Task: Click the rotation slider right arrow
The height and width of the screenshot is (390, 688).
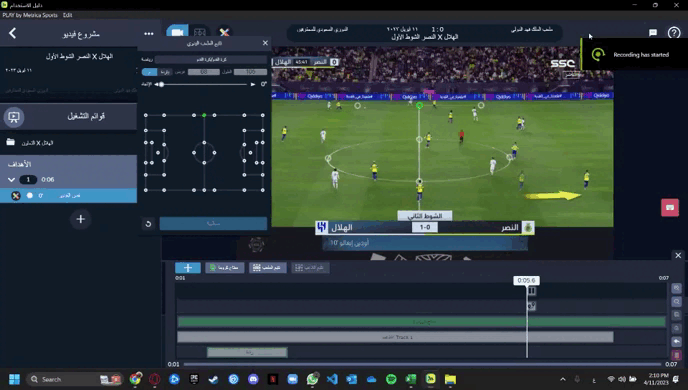Action: tap(253, 84)
